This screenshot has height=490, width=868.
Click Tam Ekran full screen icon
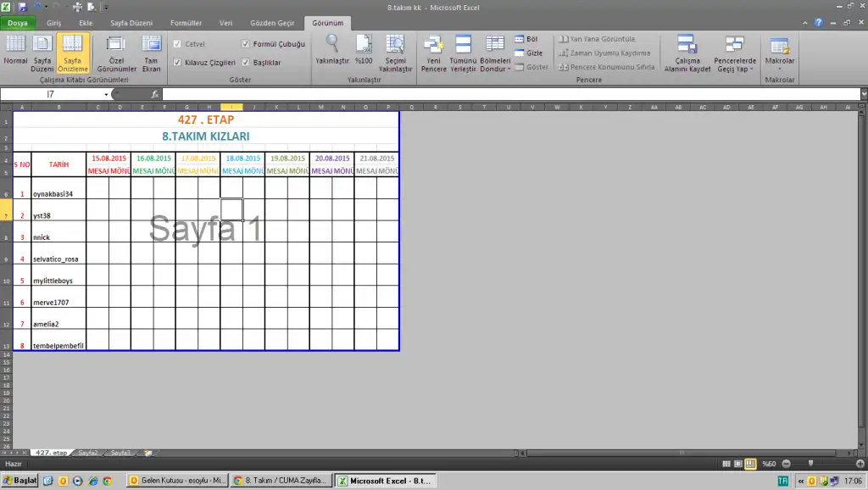152,52
